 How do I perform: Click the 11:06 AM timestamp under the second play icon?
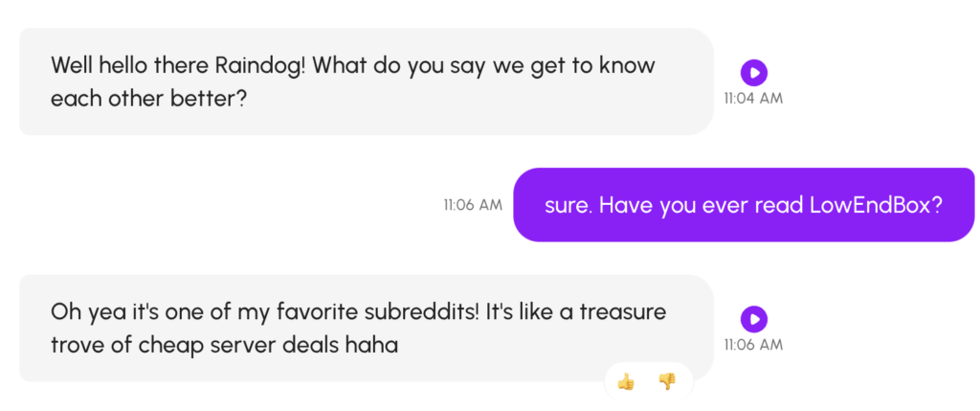tap(753, 345)
